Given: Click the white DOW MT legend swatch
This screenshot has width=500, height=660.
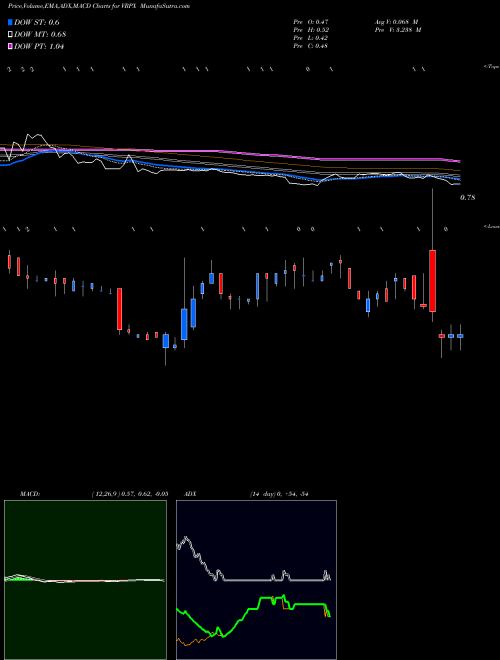Looking at the screenshot, I should (x=10, y=35).
